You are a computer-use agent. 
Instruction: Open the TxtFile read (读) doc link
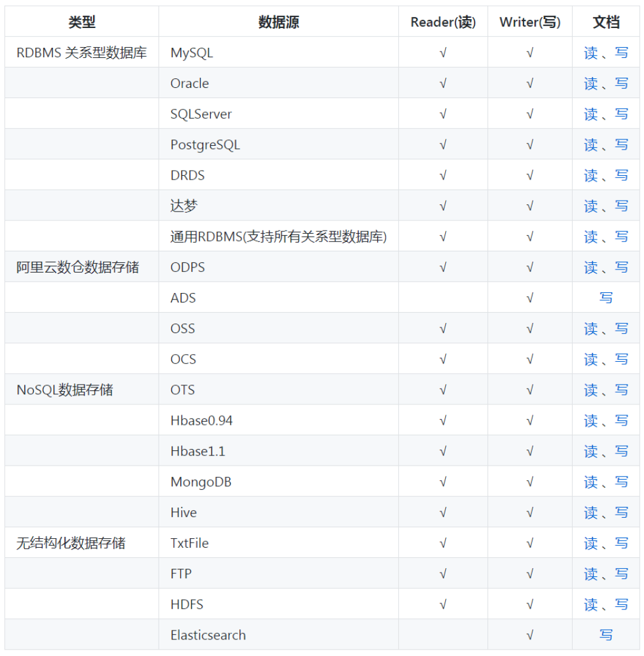tap(590, 543)
